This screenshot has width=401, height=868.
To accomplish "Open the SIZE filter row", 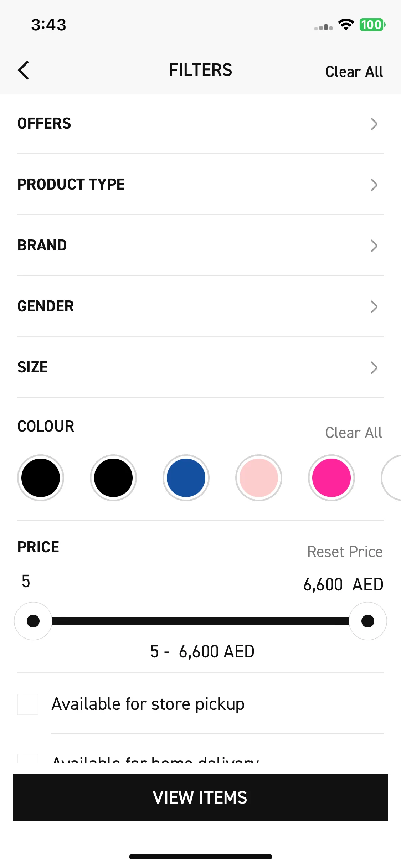I will 200,367.
